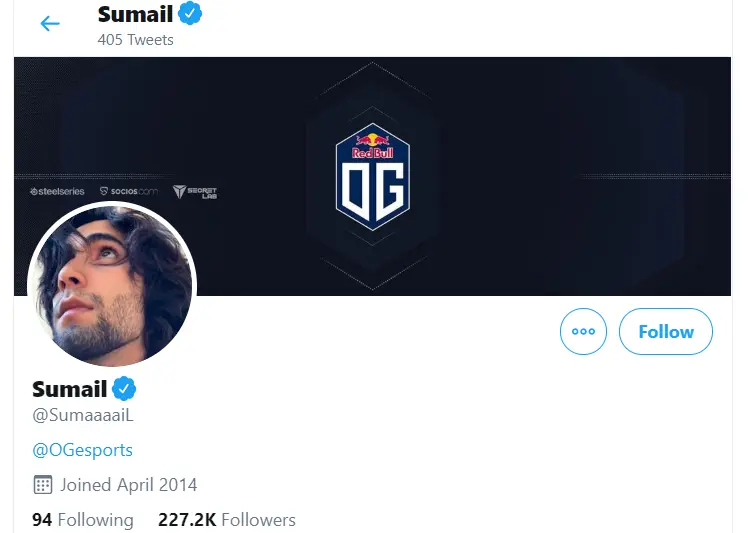Click the back arrow icon

click(50, 24)
